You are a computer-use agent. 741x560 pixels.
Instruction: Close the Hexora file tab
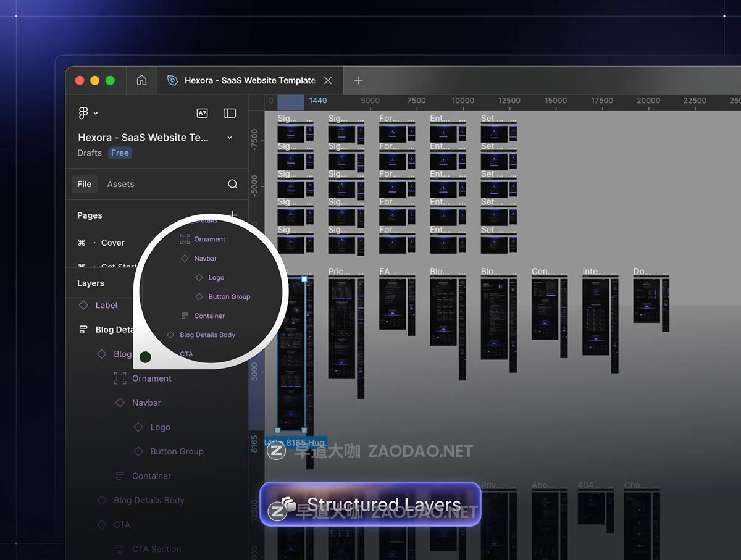click(x=328, y=80)
